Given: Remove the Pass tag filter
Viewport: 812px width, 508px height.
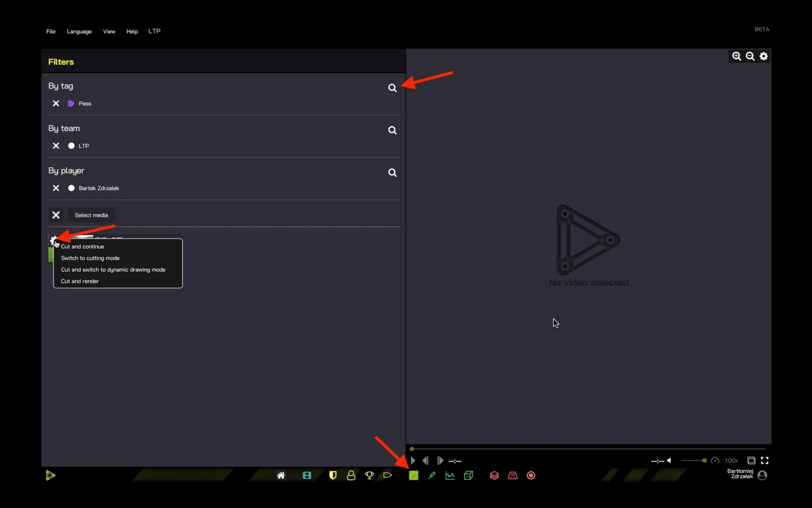Looking at the screenshot, I should click(x=56, y=103).
